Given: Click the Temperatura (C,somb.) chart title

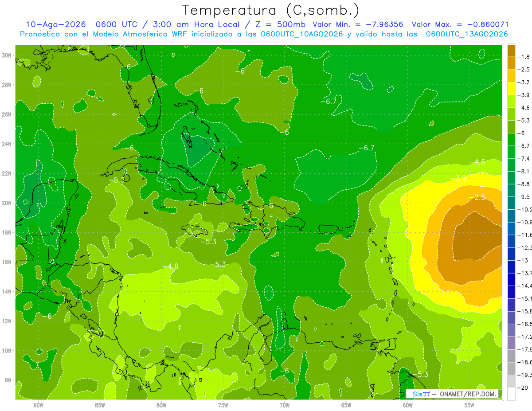Looking at the screenshot, I should [270, 10].
